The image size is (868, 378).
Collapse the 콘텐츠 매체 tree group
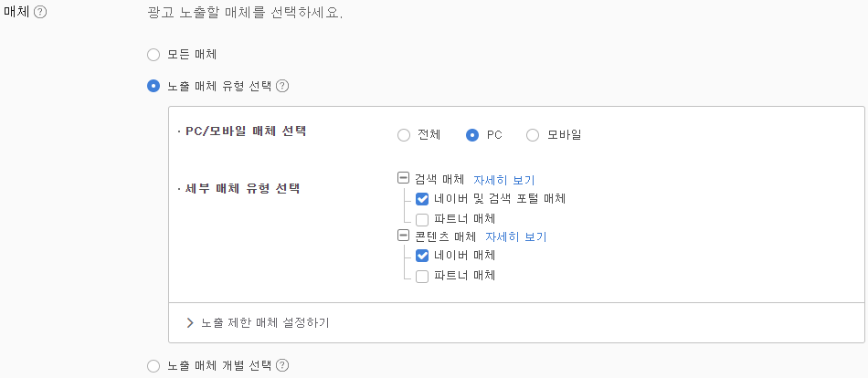(x=403, y=236)
